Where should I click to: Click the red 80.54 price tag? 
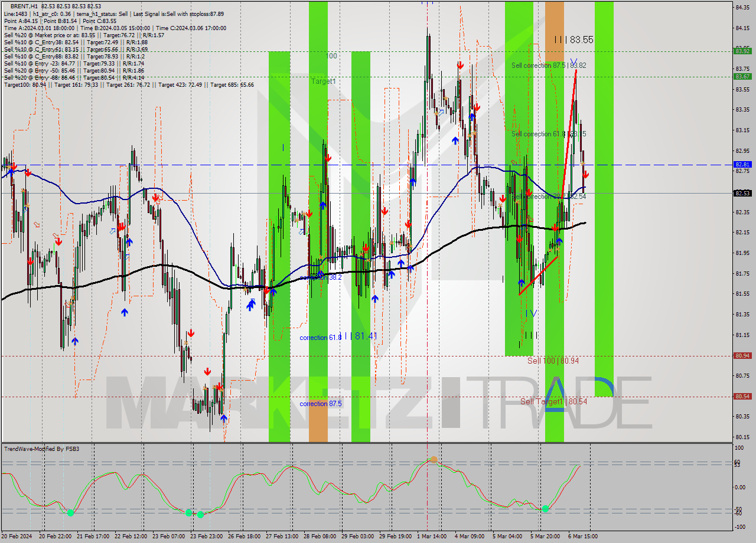coord(742,397)
